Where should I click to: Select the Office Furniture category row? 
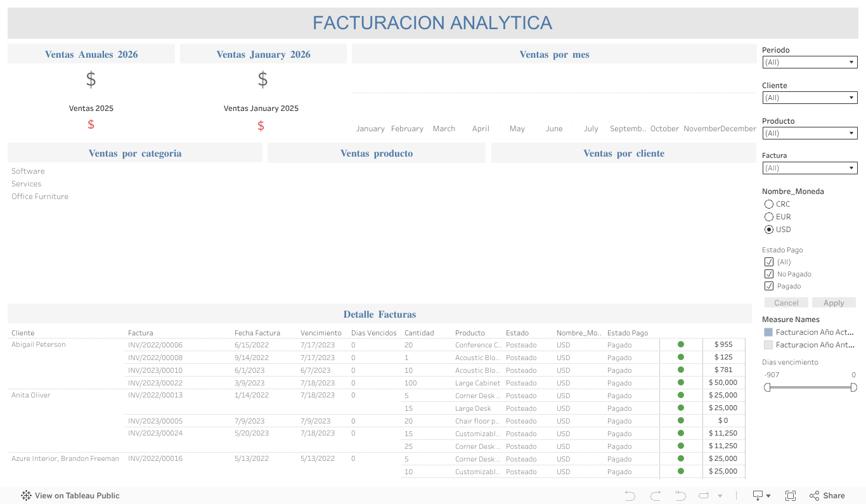tap(40, 197)
